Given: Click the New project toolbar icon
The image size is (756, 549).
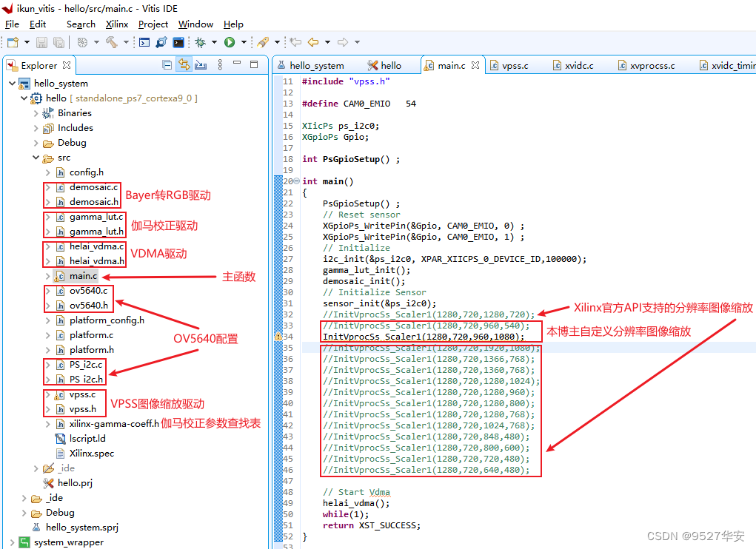Looking at the screenshot, I should pos(13,42).
